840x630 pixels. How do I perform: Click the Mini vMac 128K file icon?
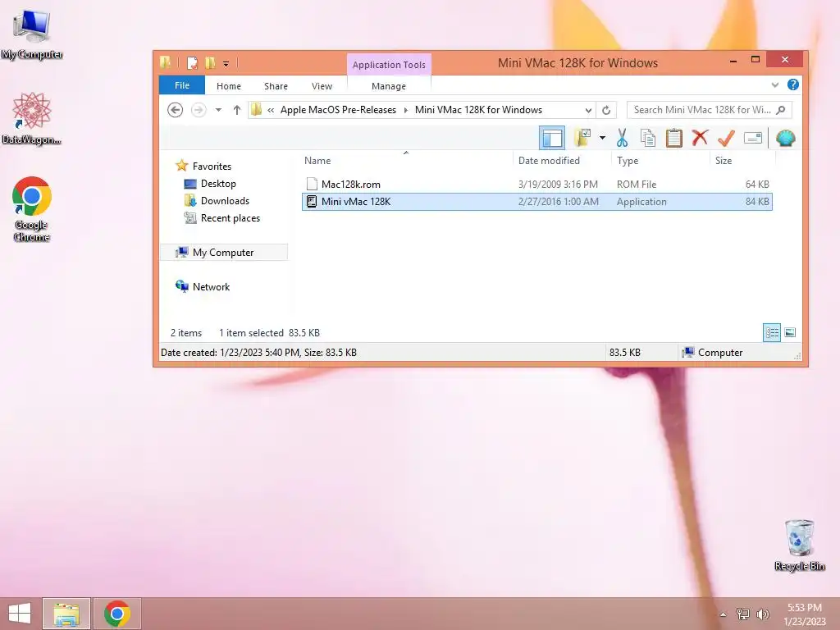tap(311, 202)
